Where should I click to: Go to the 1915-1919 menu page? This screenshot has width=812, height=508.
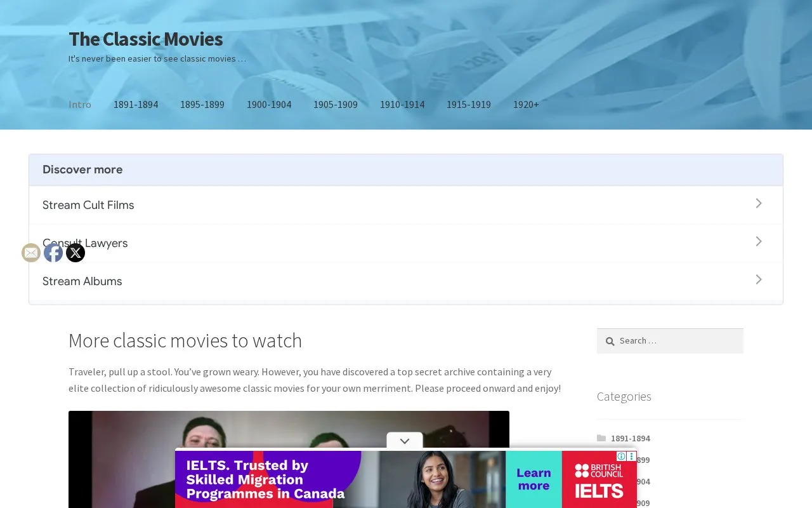click(x=469, y=105)
